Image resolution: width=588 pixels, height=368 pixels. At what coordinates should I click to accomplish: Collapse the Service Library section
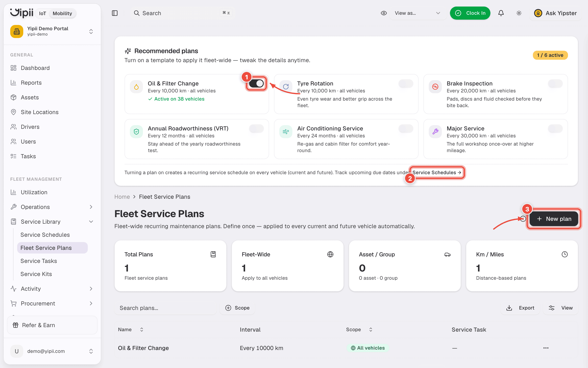click(52, 222)
